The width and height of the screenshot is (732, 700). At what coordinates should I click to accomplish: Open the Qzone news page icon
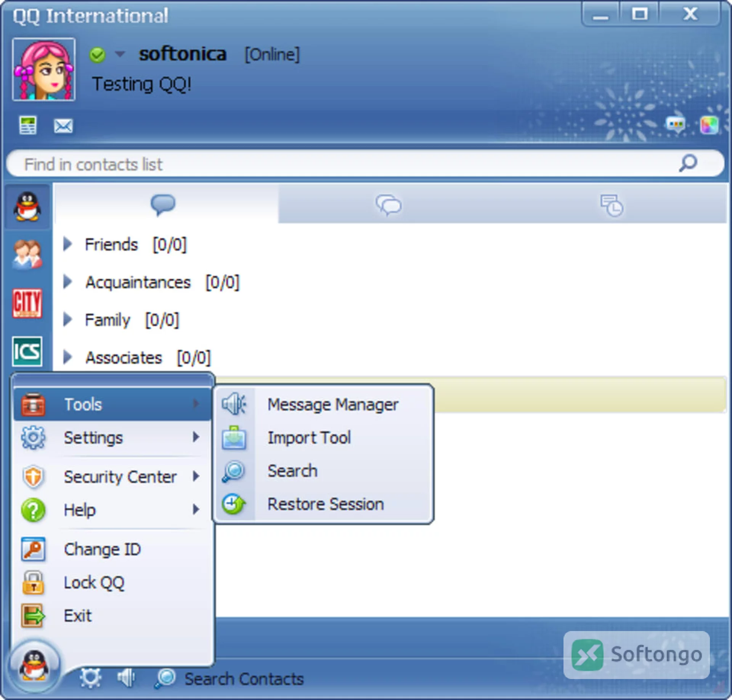[28, 125]
